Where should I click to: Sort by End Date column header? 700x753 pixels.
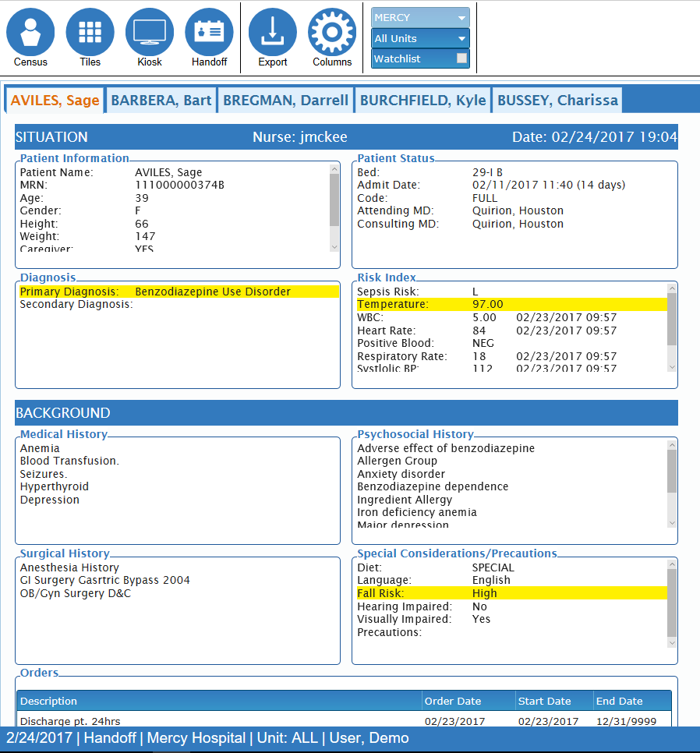632,701
